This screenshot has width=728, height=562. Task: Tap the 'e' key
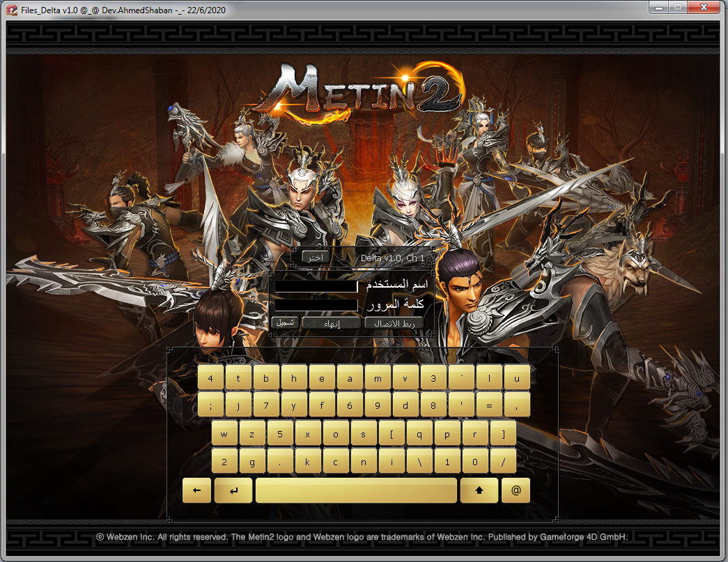click(x=322, y=378)
